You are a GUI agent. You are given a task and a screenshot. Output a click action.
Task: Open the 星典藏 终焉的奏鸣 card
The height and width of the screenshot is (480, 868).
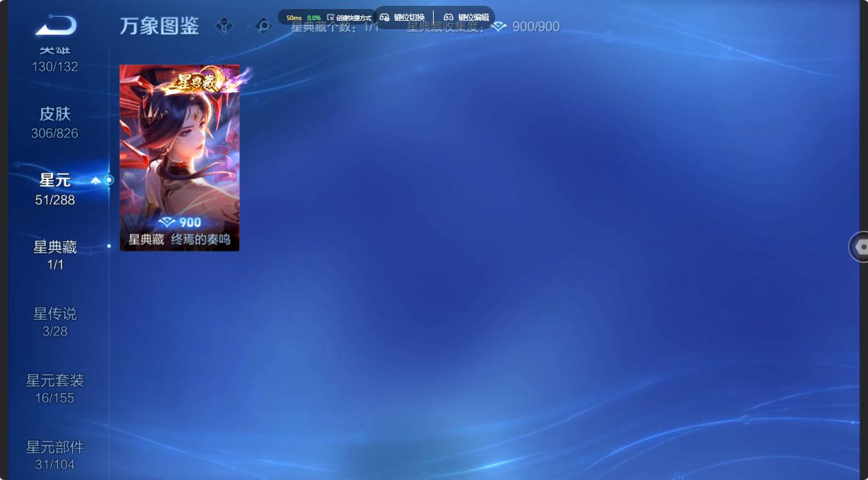[x=179, y=157]
